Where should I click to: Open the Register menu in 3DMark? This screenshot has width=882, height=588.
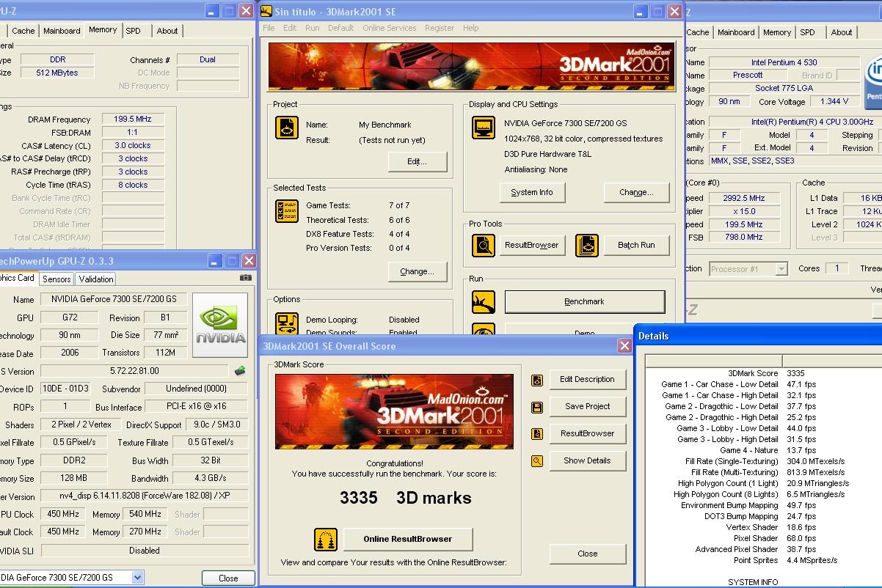440,28
